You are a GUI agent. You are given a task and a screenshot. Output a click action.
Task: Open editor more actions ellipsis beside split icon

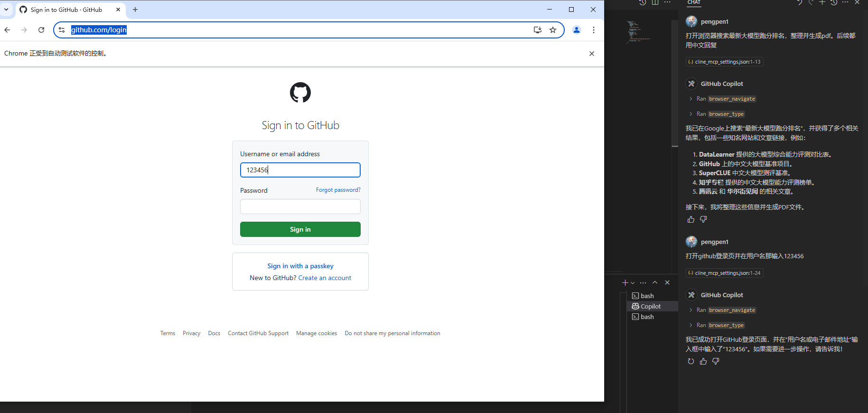(667, 2)
